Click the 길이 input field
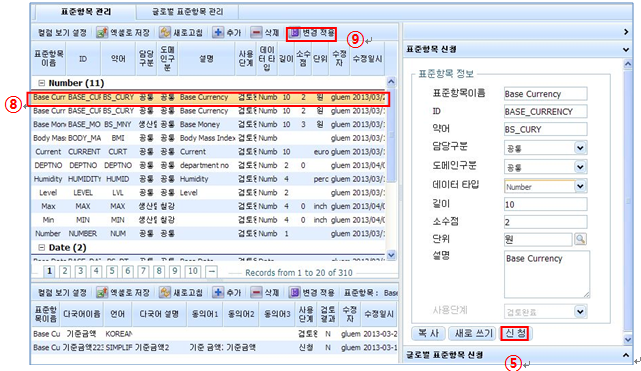 545,204
